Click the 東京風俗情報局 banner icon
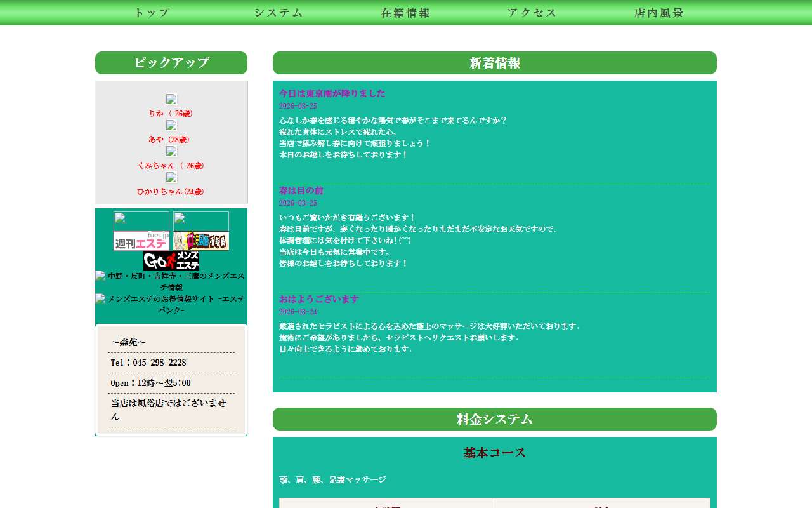Viewport: 812px width, 508px height. click(201, 240)
